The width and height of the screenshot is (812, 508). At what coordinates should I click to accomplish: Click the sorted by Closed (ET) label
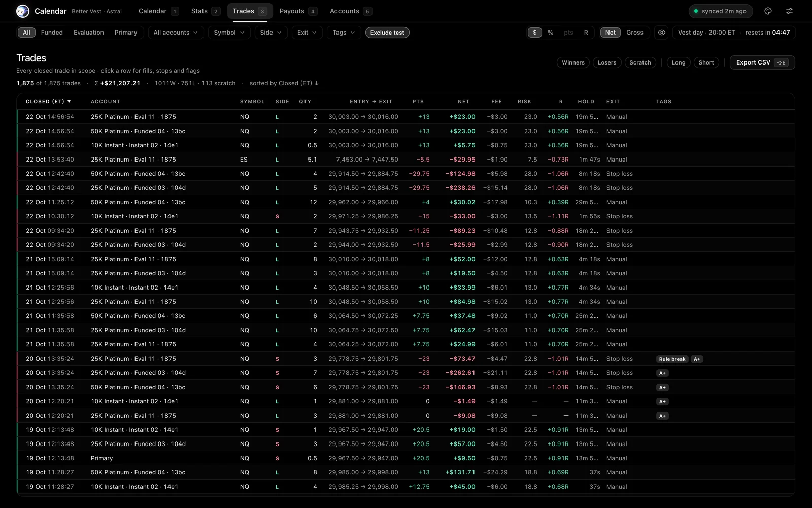[x=284, y=83]
